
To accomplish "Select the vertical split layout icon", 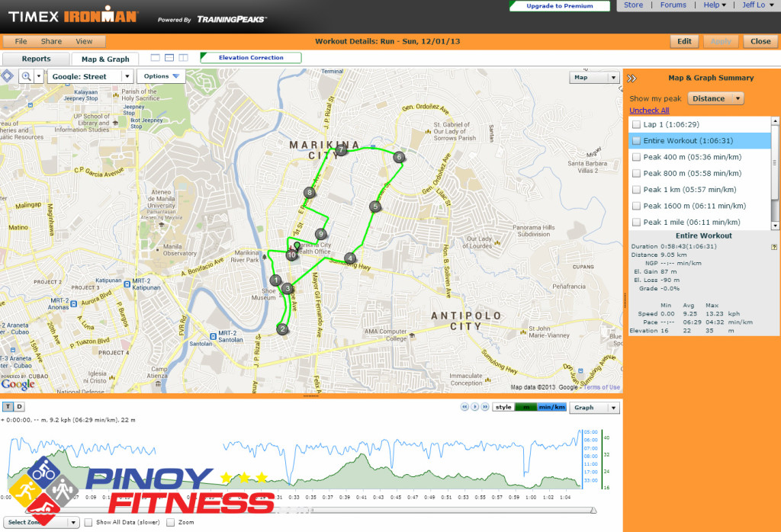I will click(x=183, y=58).
